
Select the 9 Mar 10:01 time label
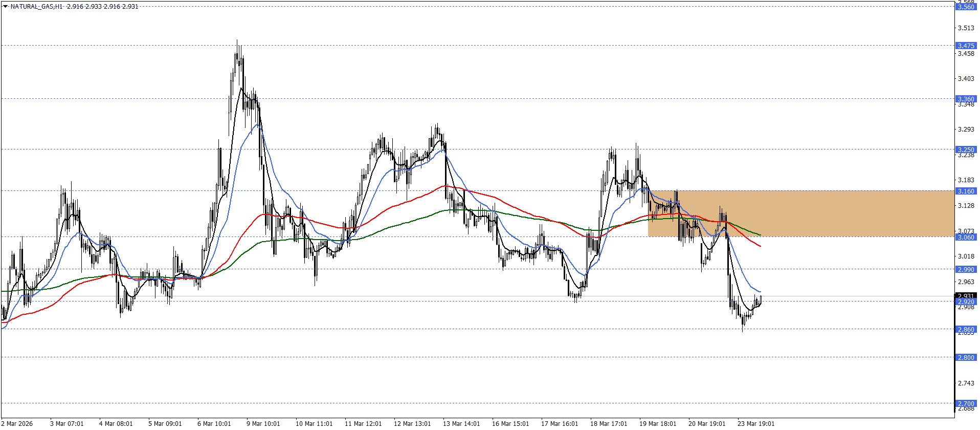(x=263, y=423)
